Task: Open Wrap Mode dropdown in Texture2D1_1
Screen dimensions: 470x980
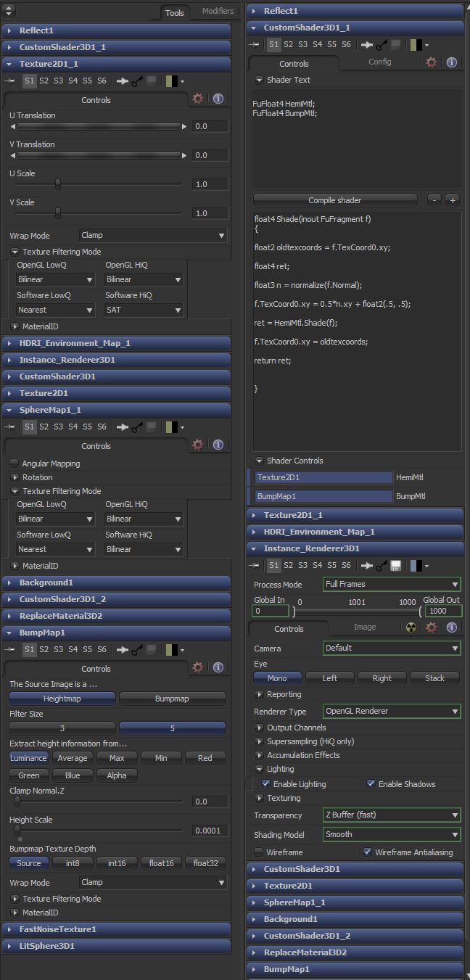Action: (153, 236)
